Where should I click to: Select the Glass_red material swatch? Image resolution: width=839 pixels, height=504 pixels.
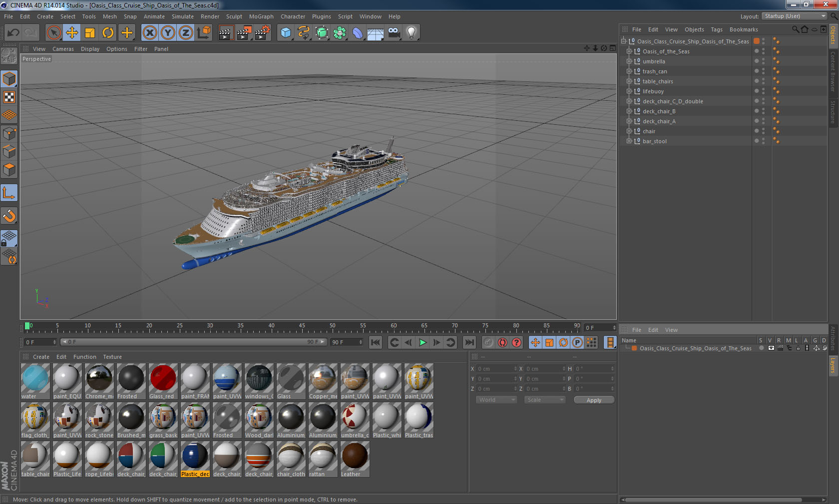(163, 381)
